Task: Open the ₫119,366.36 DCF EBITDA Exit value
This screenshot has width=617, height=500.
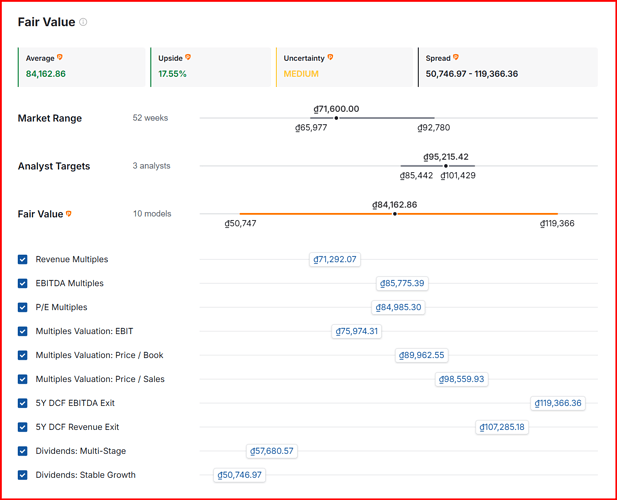Action: (x=558, y=403)
